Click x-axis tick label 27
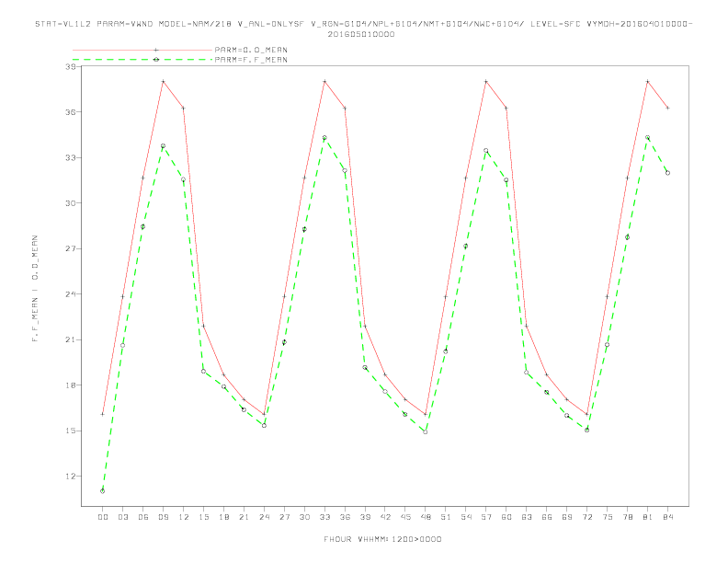This screenshot has height=563, width=728. click(284, 517)
